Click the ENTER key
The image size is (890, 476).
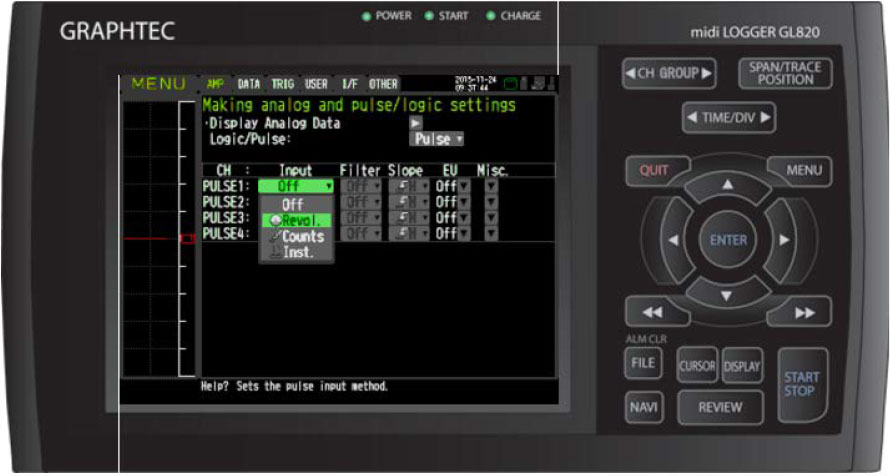[728, 241]
